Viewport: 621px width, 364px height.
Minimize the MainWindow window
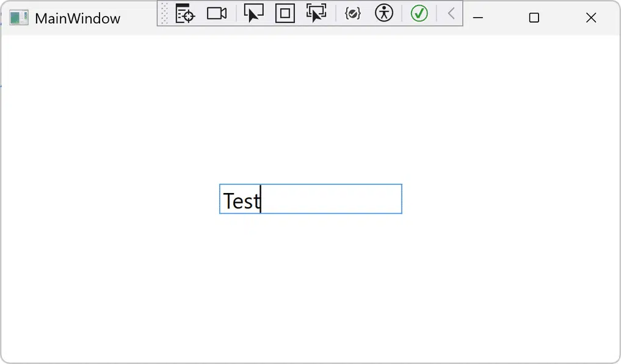(x=478, y=18)
